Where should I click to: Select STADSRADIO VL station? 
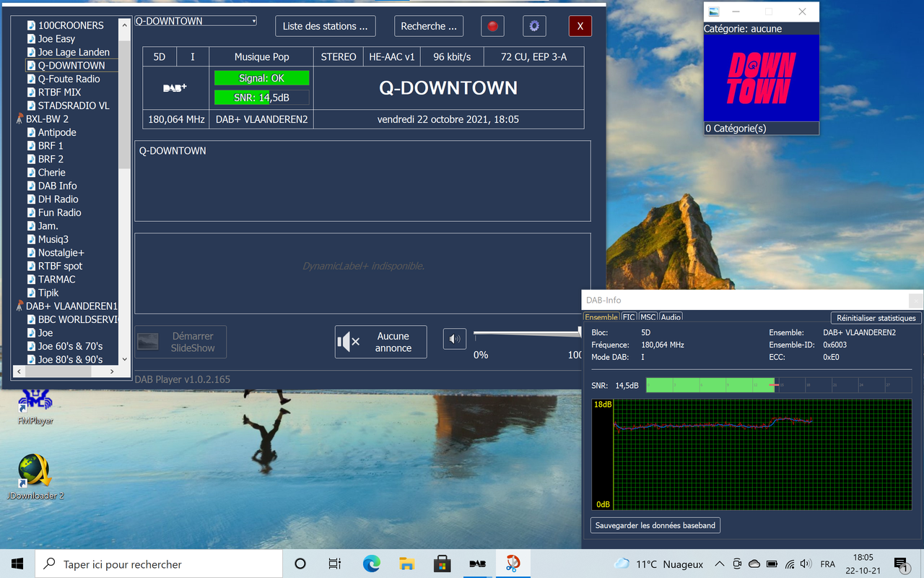(x=74, y=105)
